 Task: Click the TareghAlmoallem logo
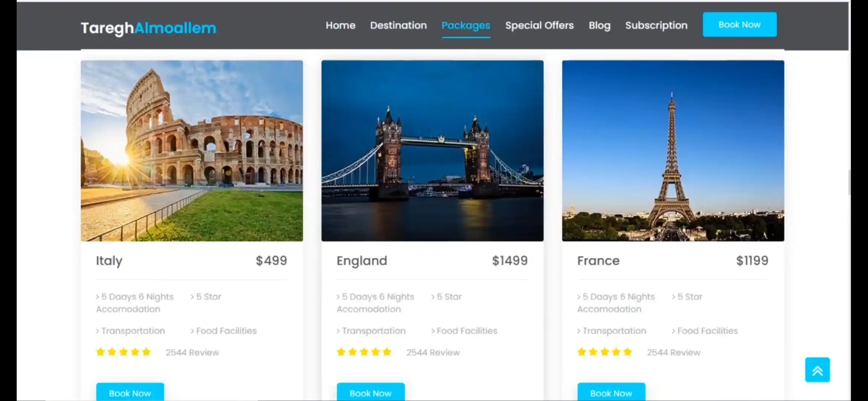148,28
